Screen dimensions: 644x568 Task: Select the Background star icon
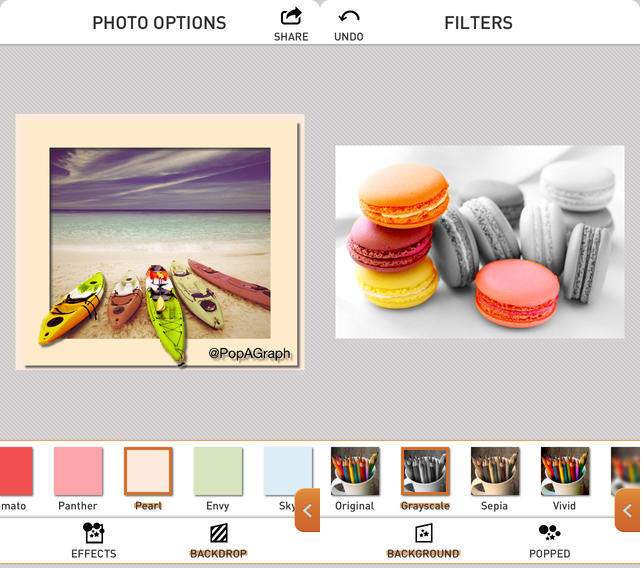point(423,533)
